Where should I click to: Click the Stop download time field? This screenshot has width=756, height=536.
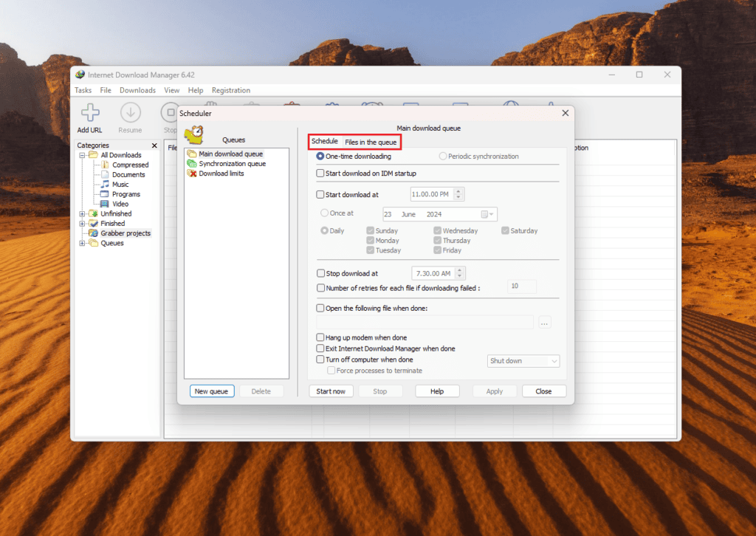point(433,273)
